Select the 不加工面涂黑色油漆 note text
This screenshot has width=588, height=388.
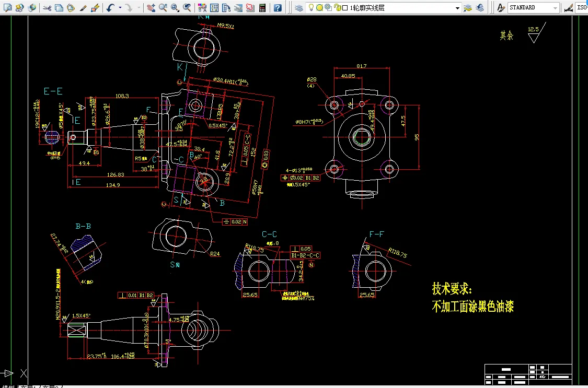(x=473, y=307)
